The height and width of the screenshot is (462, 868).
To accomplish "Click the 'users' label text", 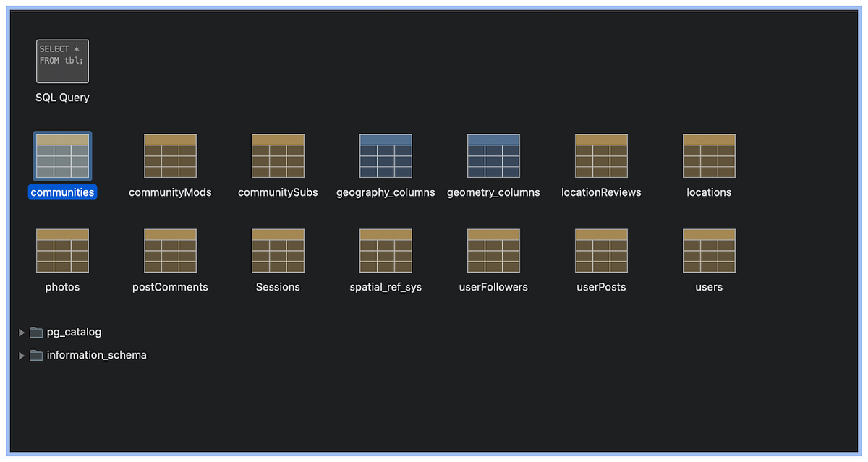I will 709,287.
